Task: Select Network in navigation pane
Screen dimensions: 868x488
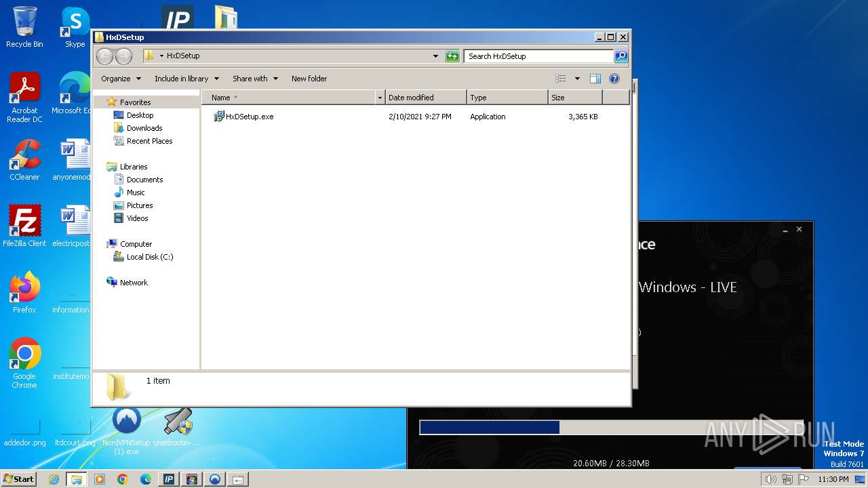Action: point(133,283)
